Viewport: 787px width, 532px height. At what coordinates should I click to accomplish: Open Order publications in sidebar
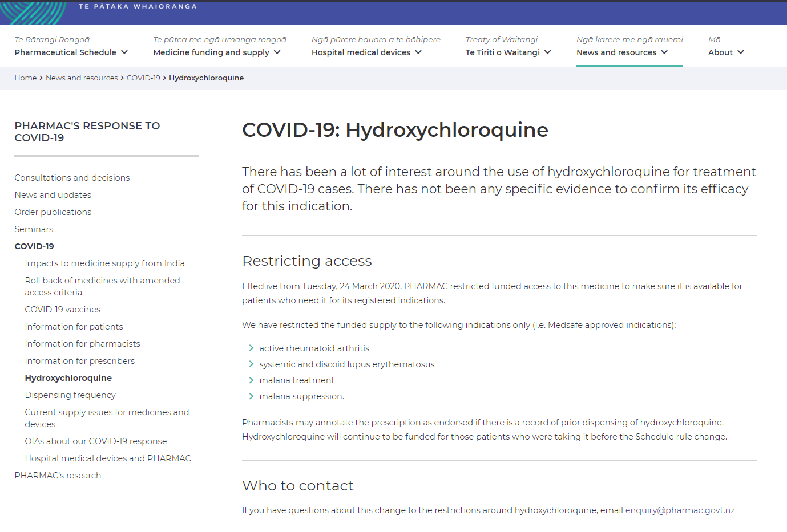(x=53, y=212)
